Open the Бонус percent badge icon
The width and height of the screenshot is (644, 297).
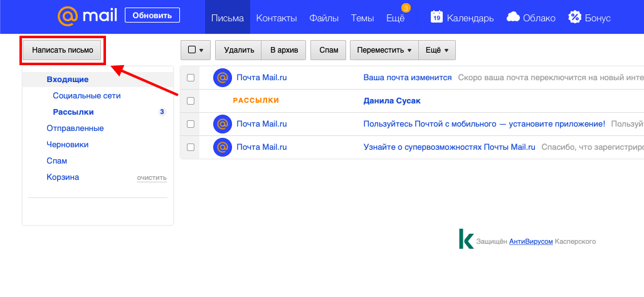click(x=574, y=17)
